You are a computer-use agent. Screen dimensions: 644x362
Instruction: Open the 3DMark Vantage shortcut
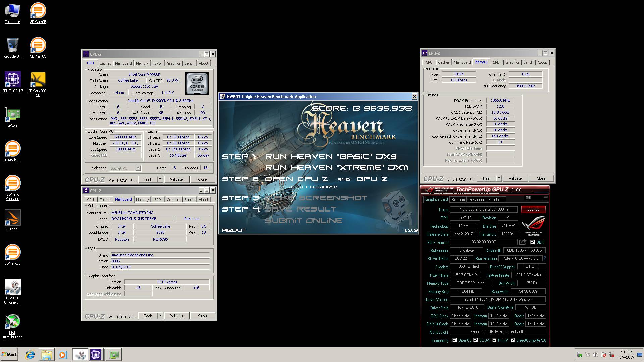(x=12, y=188)
